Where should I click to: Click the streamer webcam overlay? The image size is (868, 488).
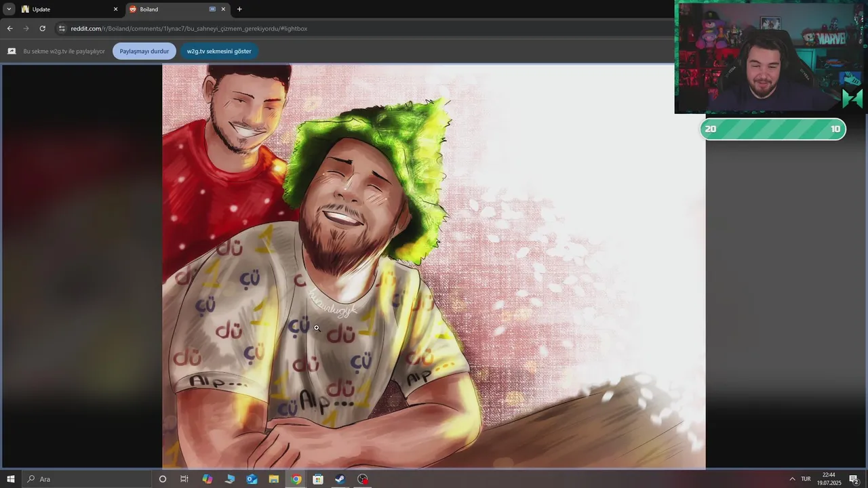[771, 57]
